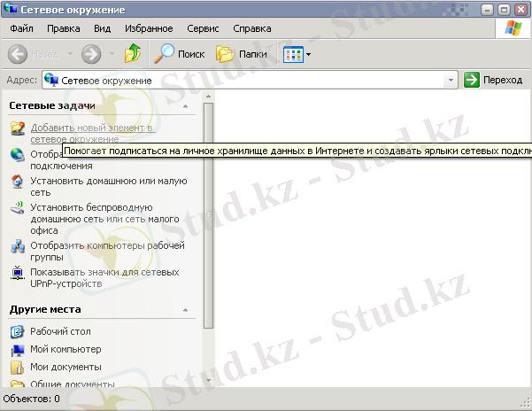Open Мои документы link

pyautogui.click(x=66, y=368)
